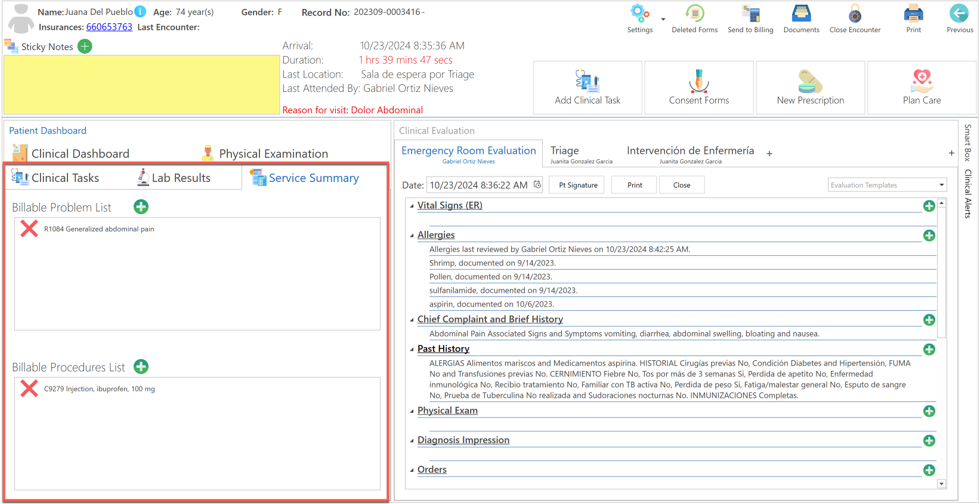The width and height of the screenshot is (980, 504).
Task: Click Add Clinical Task
Action: 588,88
